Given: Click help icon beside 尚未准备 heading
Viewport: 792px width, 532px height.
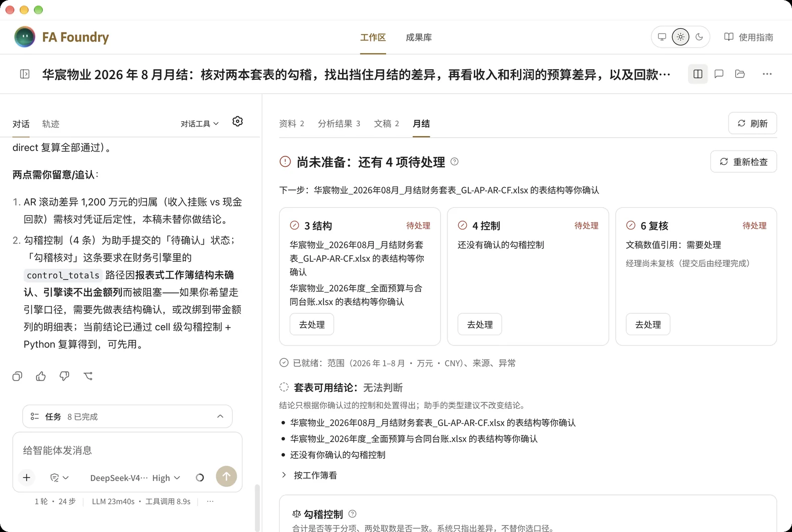Looking at the screenshot, I should [x=454, y=162].
